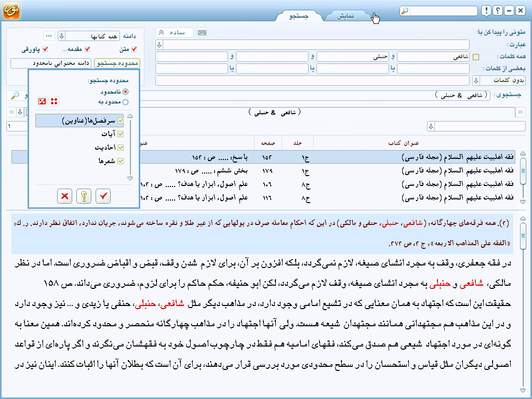Run search with the magnifier icon at left
The height and width of the screenshot is (399, 532).
pos(15,96)
